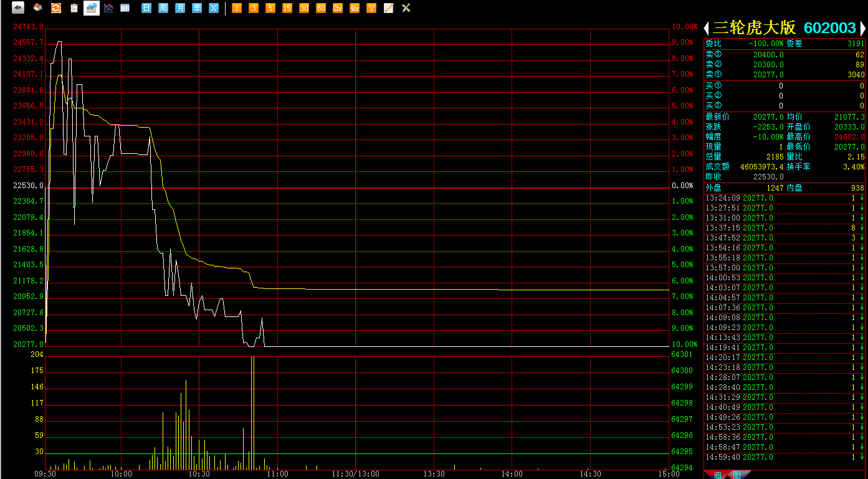The width and height of the screenshot is (868, 479).
Task: Click previous close value 22530.0 in quote panel
Action: (769, 177)
